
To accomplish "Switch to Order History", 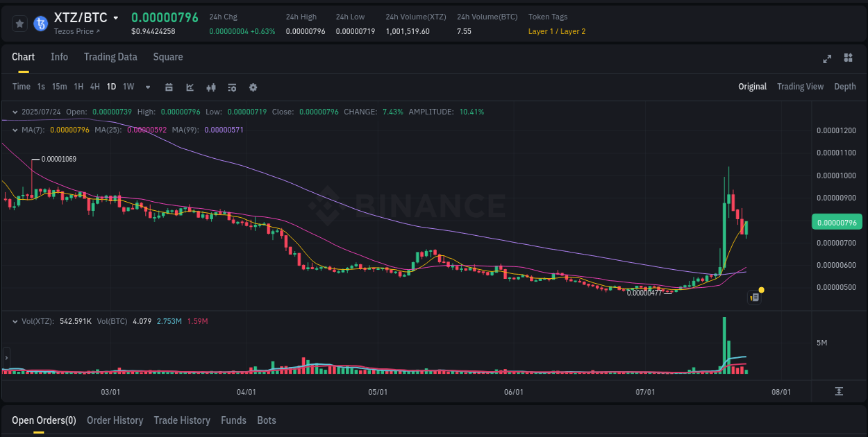I will (x=115, y=420).
